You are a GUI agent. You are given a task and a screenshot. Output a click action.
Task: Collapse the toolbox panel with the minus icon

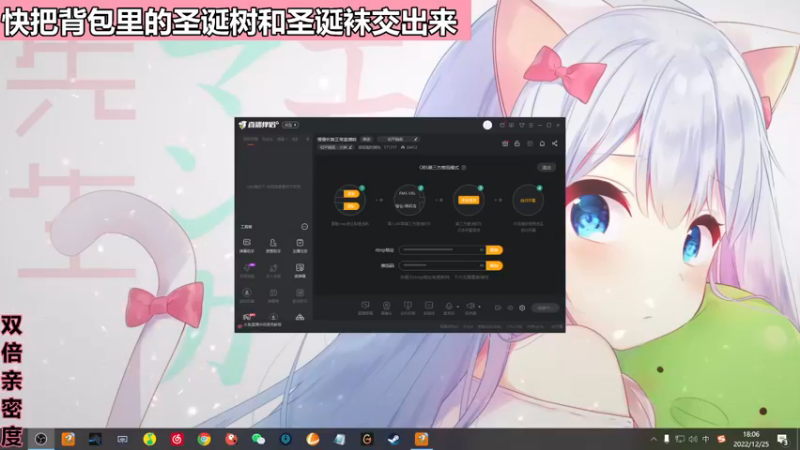coord(305,227)
